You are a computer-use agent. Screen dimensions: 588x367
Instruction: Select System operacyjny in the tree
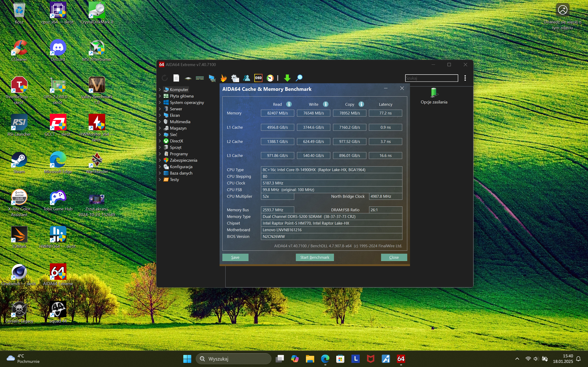coord(187,103)
